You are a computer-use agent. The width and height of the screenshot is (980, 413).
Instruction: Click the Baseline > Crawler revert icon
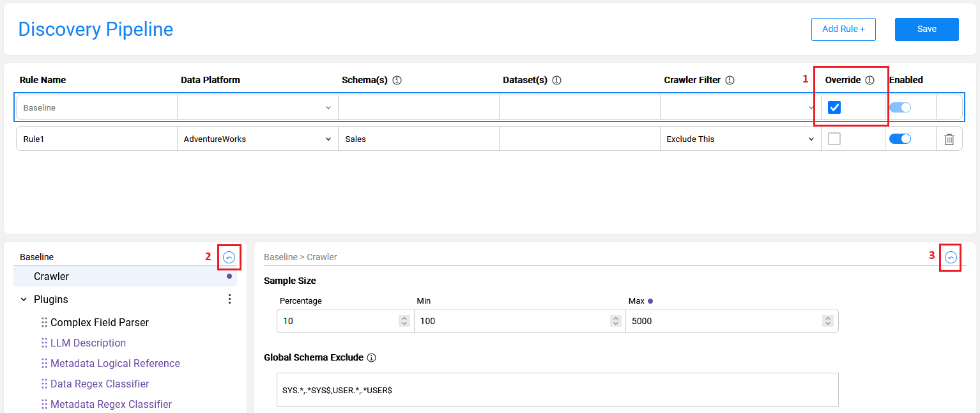click(951, 258)
